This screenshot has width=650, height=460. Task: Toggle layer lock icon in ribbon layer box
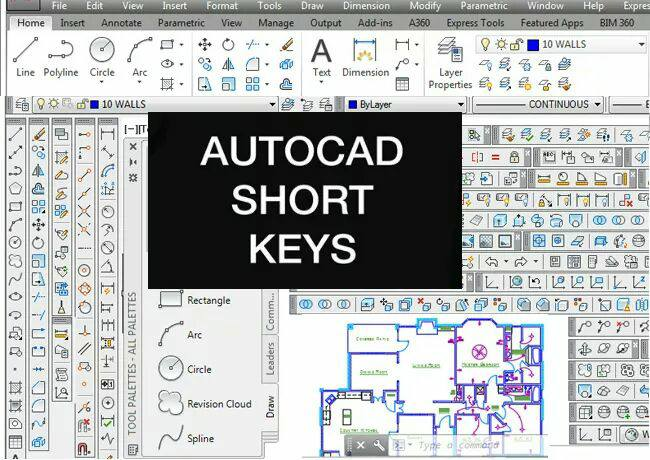click(516, 44)
